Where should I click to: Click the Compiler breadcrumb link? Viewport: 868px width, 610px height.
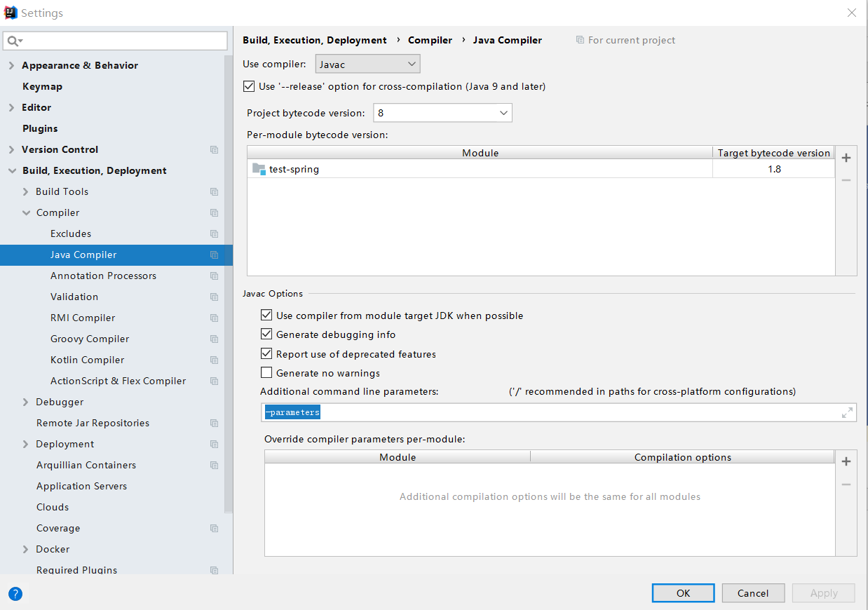tap(430, 40)
